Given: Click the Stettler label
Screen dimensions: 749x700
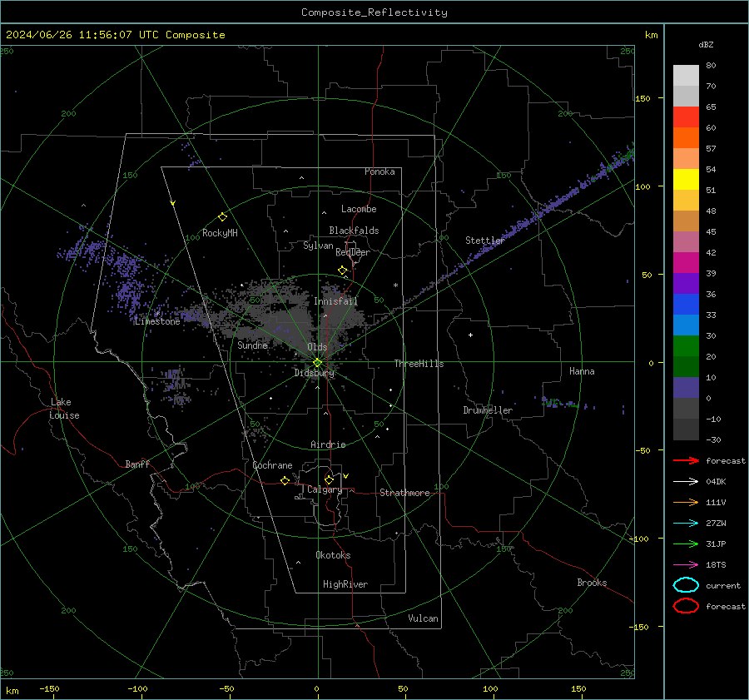Looking at the screenshot, I should pos(485,241).
